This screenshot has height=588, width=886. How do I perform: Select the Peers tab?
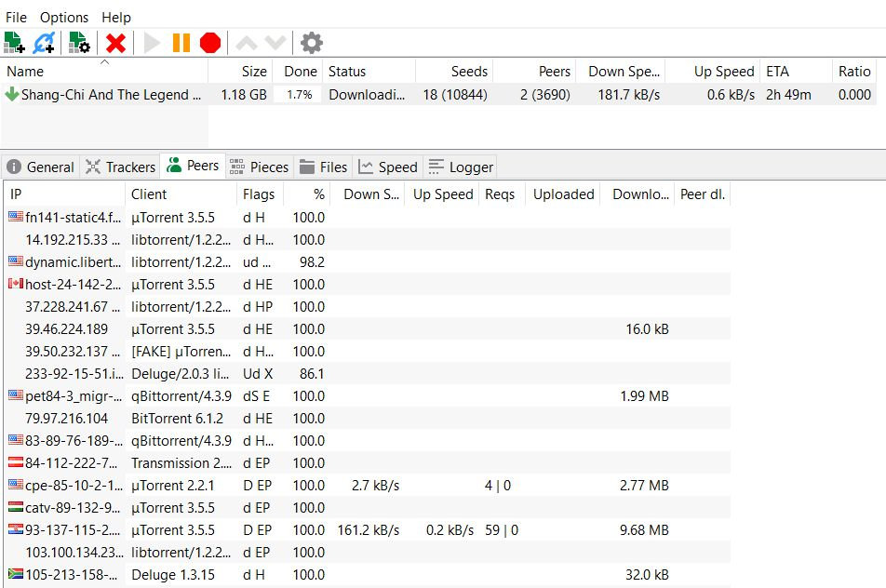(x=194, y=166)
